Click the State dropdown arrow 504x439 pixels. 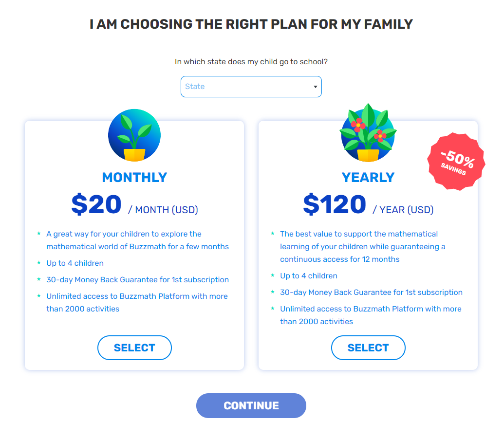pos(315,87)
